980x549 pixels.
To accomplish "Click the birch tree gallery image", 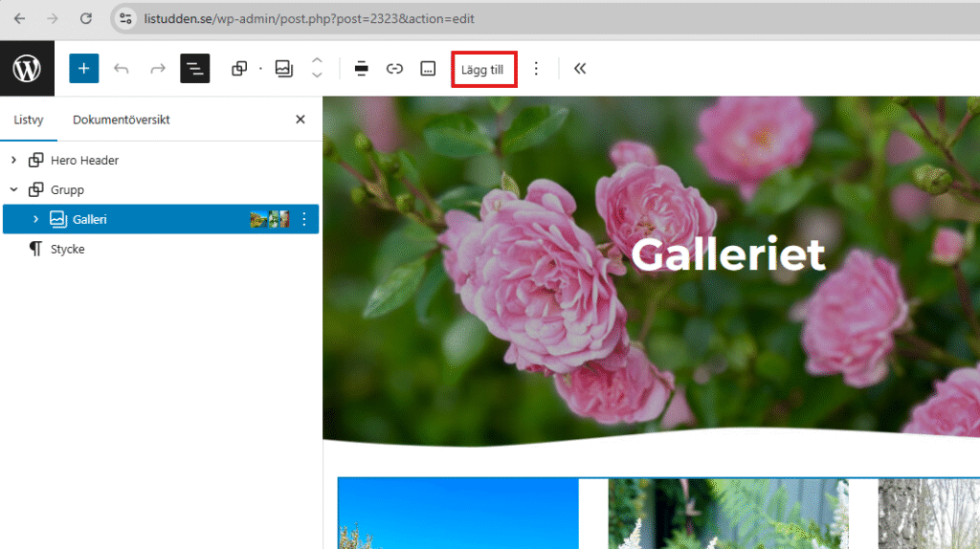I will [928, 514].
